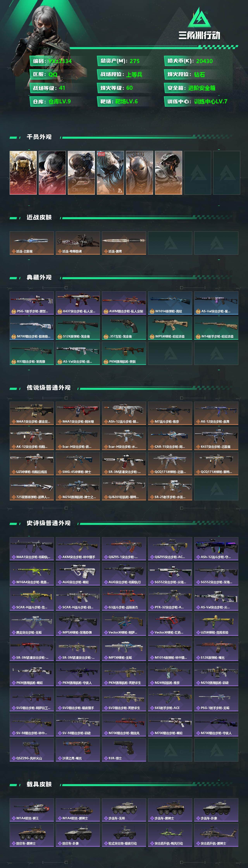Viewport: 248px width, 868px height.
Task: Select the 腾龙突击步枪-无垢 skin
Action: click(x=32, y=624)
